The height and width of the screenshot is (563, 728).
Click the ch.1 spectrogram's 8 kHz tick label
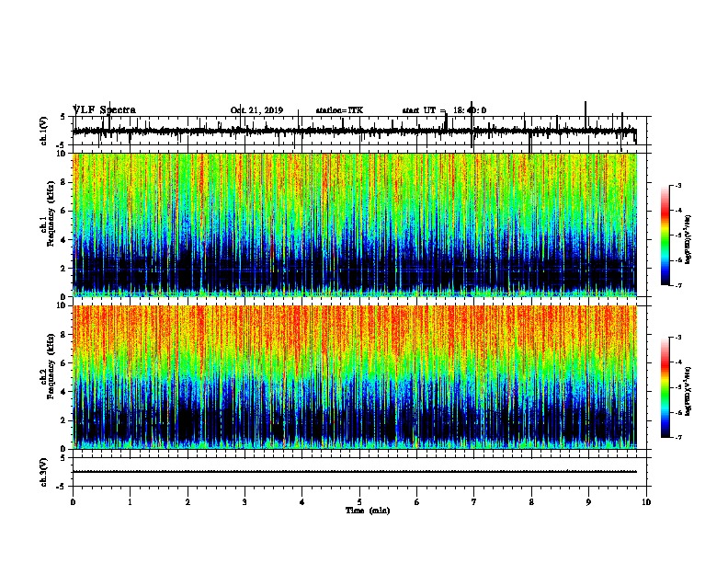coord(63,182)
